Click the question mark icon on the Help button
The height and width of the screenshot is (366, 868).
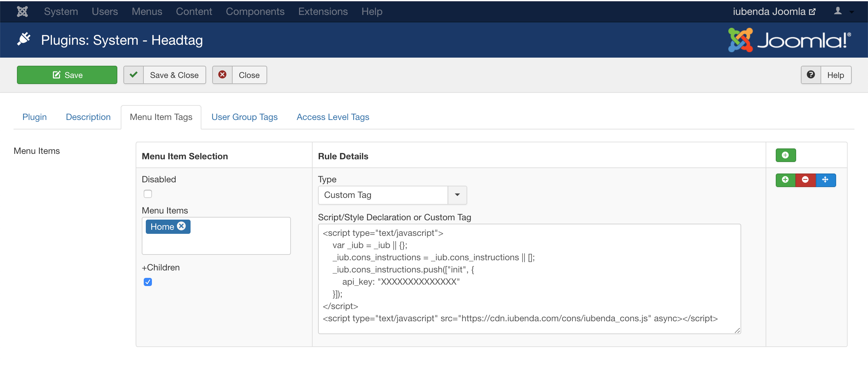[811, 75]
